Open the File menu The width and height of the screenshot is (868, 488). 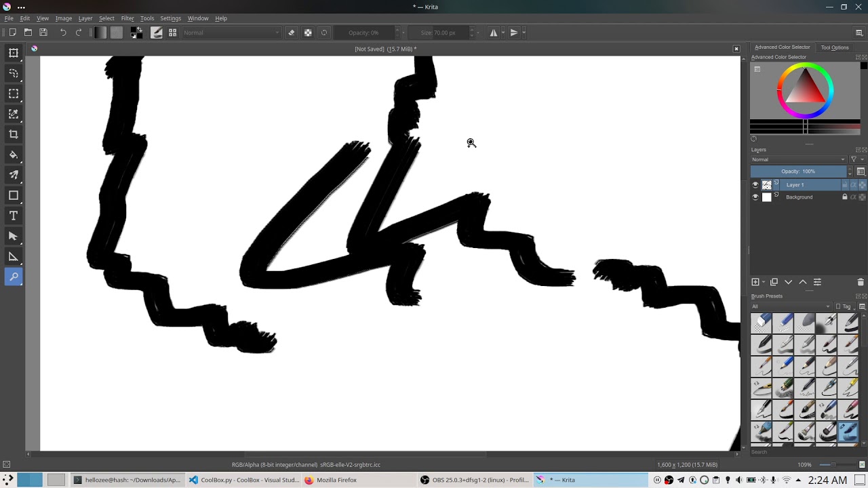click(x=9, y=18)
